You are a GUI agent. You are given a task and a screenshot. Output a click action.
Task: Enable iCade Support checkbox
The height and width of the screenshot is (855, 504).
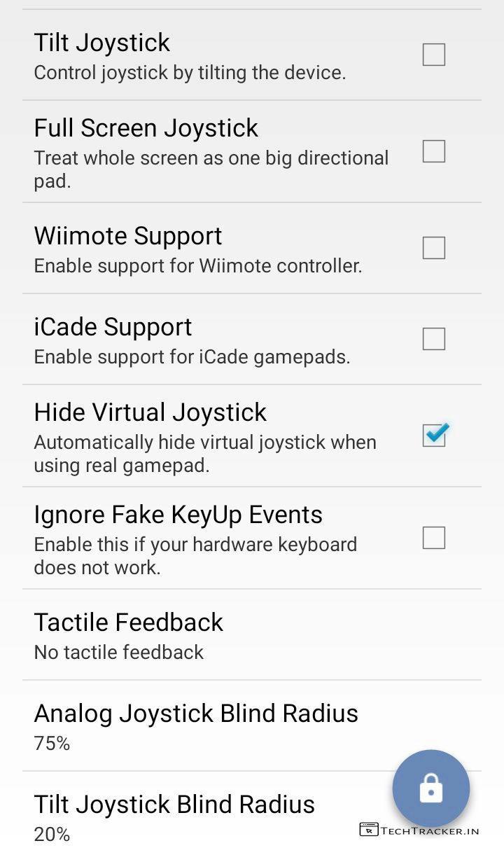click(x=434, y=339)
